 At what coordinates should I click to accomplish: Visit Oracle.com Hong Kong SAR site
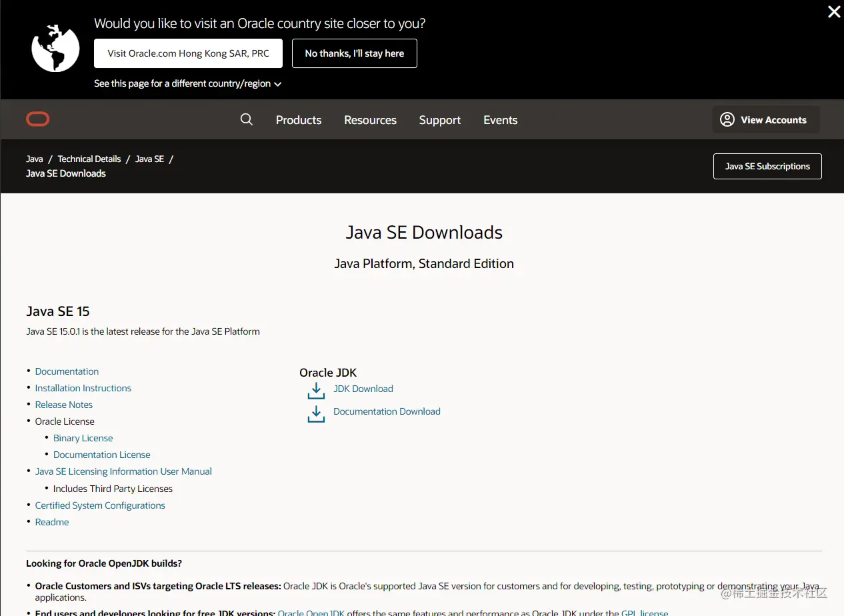(x=188, y=53)
